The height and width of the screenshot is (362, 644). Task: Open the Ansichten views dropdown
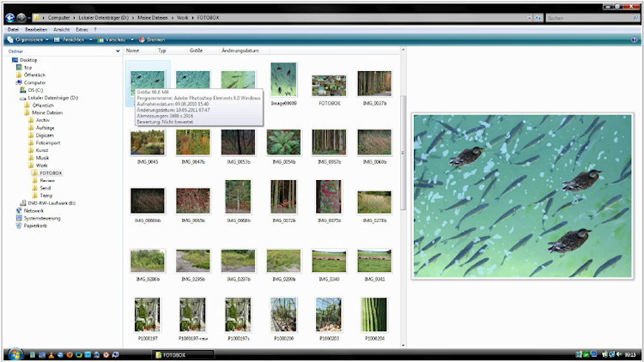click(x=70, y=39)
